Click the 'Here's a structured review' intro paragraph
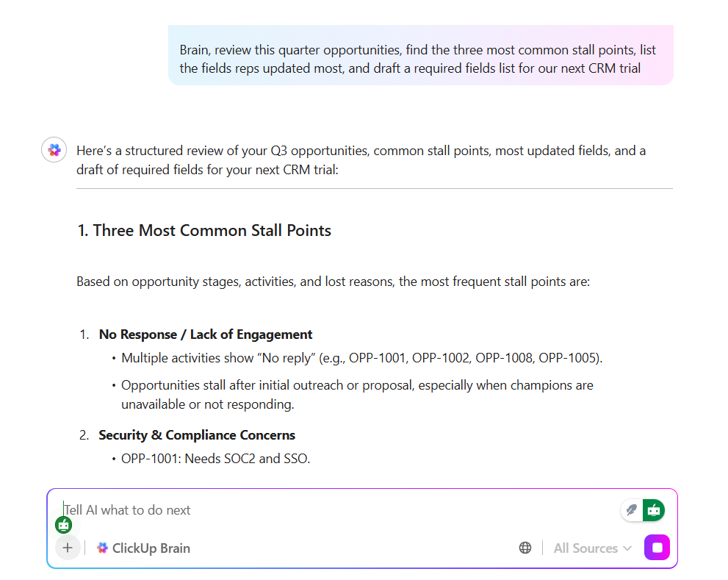The width and height of the screenshot is (728, 580). (361, 160)
